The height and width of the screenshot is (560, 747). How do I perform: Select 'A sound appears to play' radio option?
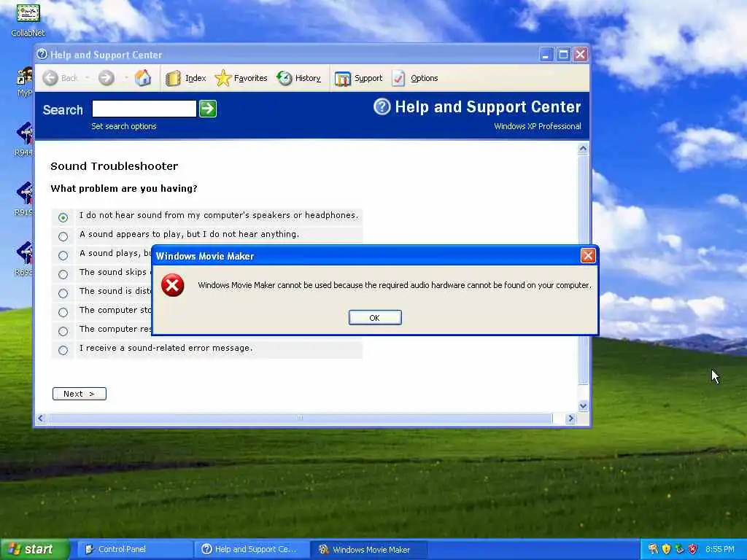coord(63,236)
